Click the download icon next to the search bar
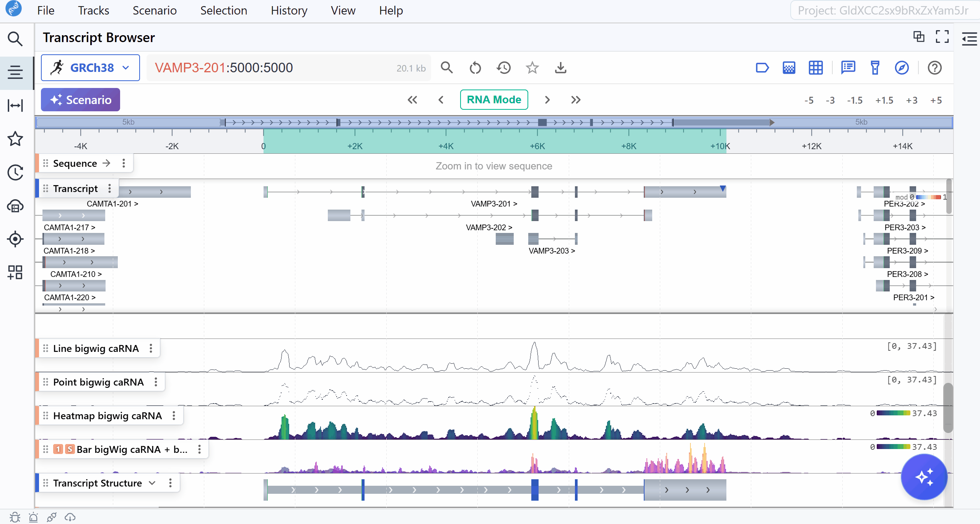The image size is (980, 524). pyautogui.click(x=560, y=68)
